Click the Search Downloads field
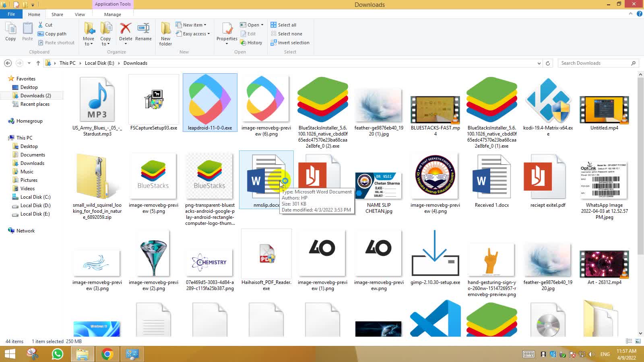This screenshot has height=362, width=644. point(598,63)
